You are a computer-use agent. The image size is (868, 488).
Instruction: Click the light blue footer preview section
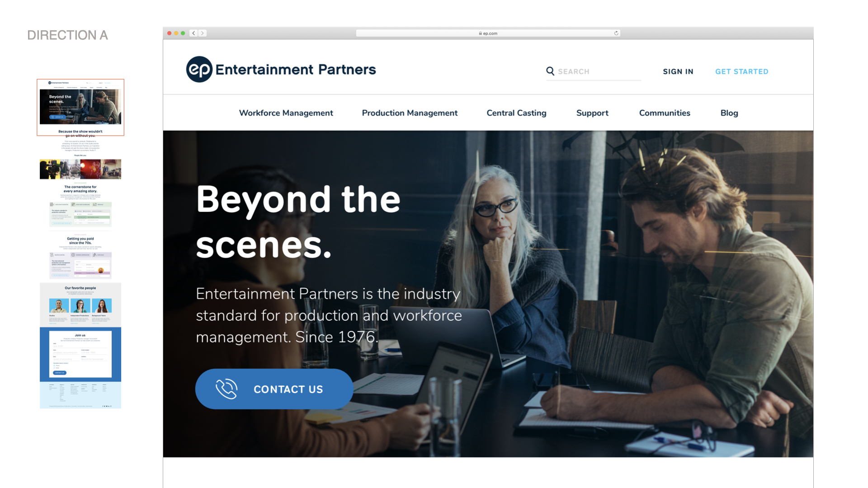[x=80, y=395]
